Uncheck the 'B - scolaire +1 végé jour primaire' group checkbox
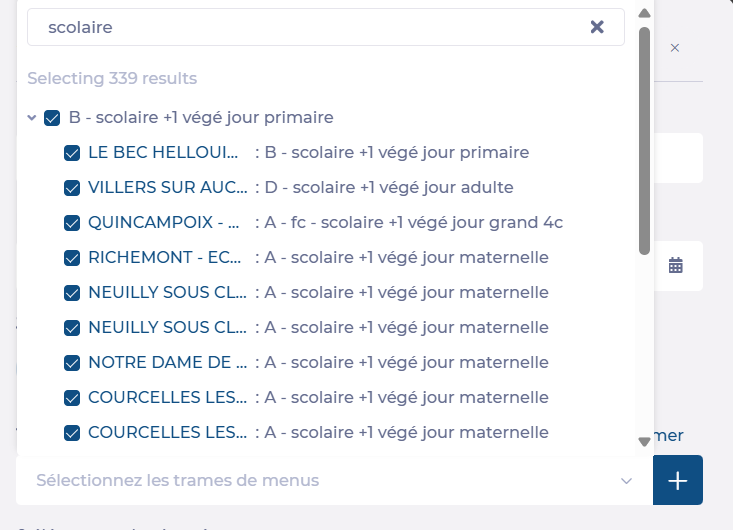733x530 pixels. (53, 118)
